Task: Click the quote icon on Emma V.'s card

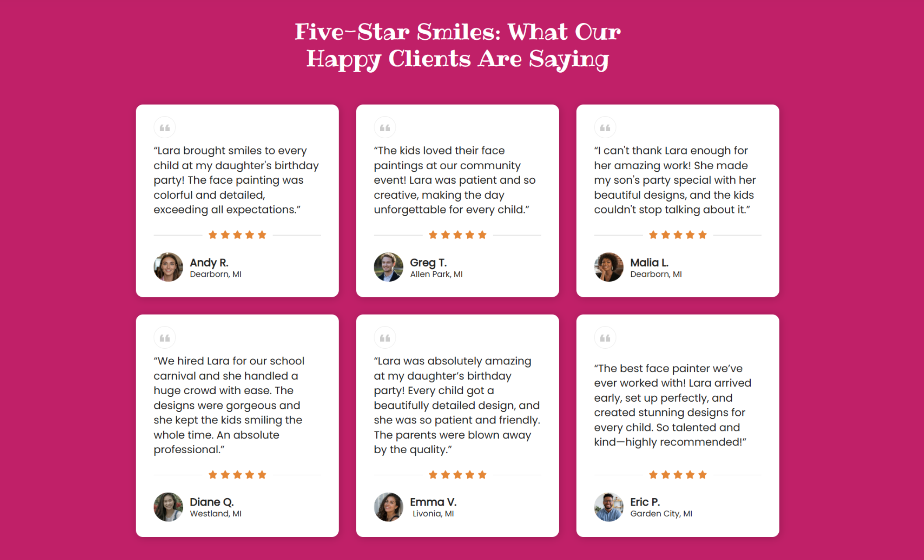Action: pos(385,337)
